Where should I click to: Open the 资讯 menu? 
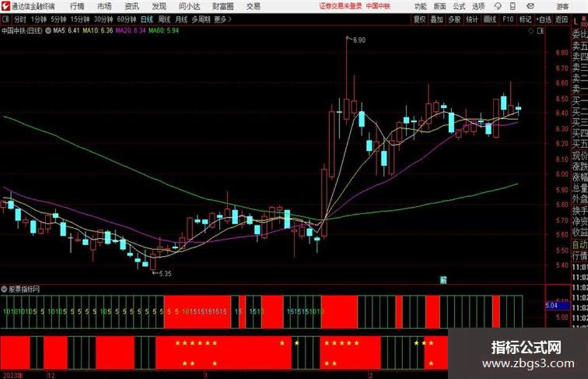tap(132, 6)
